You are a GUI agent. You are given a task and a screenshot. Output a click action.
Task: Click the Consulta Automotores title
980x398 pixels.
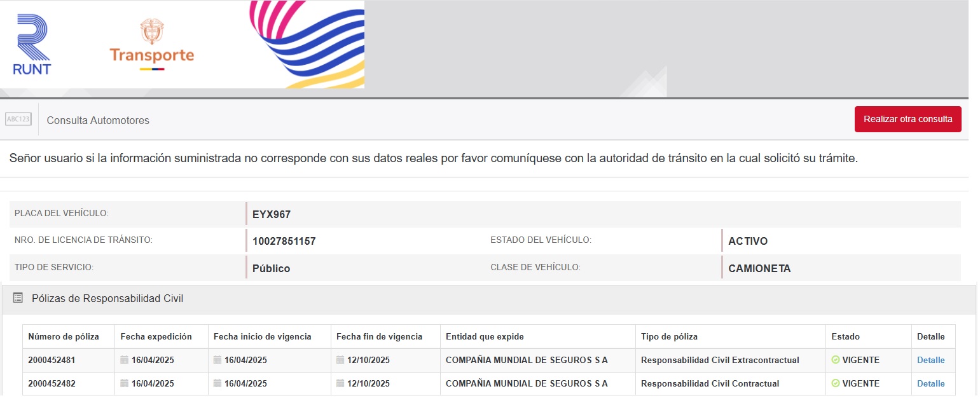tap(98, 120)
